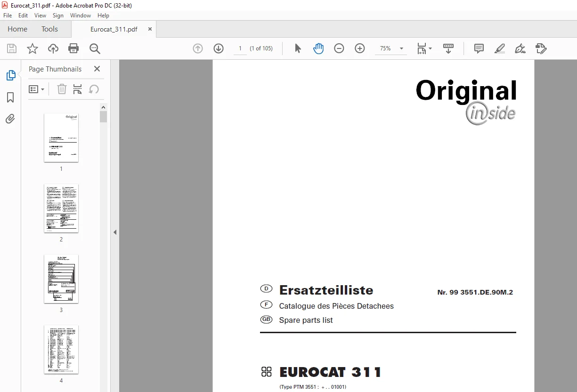Click the page number input field
577x392 pixels.
[240, 48]
